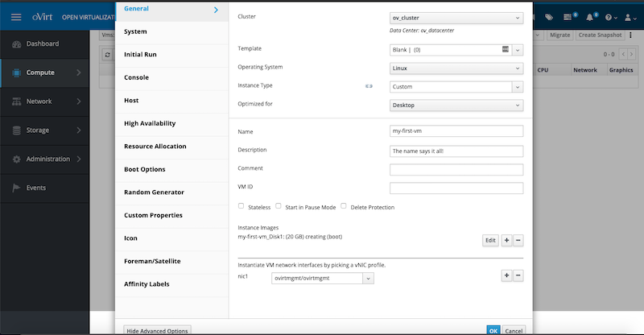Click the Network sidebar icon

tap(16, 101)
